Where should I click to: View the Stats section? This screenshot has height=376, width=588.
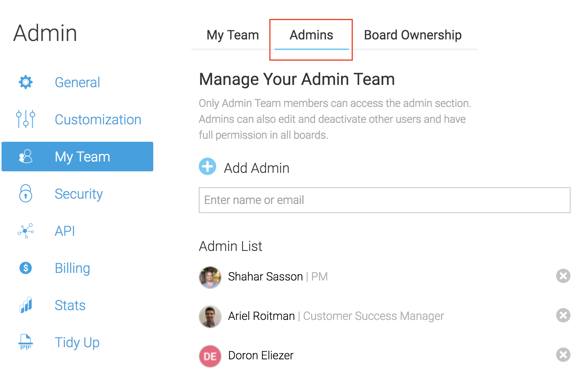[70, 305]
